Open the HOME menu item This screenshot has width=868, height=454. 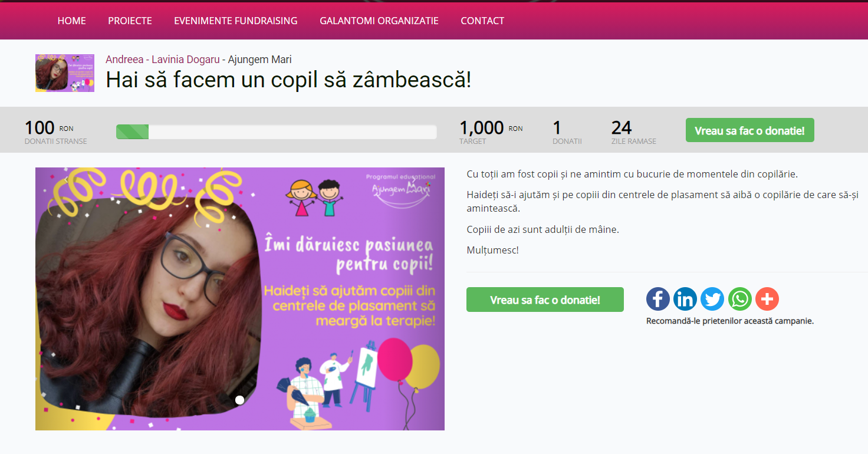tap(72, 21)
